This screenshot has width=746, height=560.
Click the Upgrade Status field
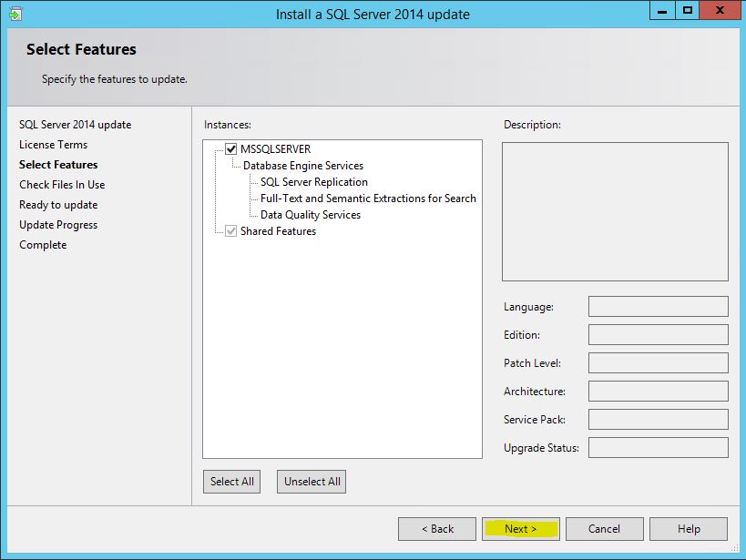(x=659, y=447)
